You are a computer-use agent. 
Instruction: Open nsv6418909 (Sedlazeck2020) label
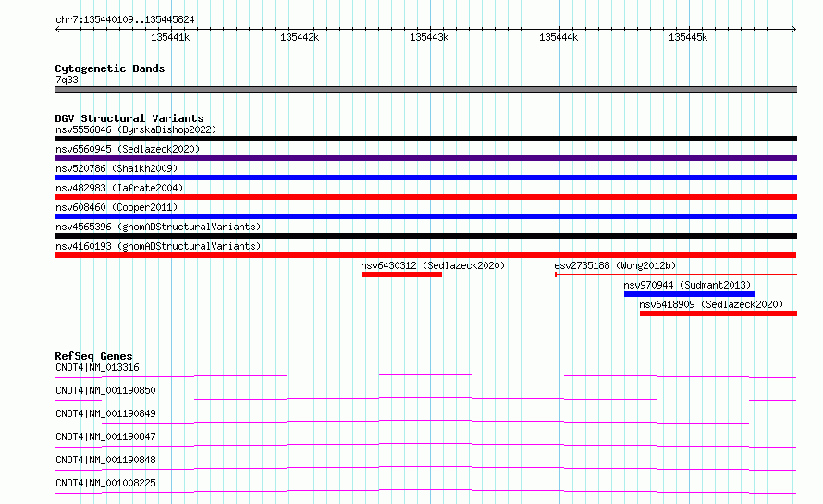[711, 304]
